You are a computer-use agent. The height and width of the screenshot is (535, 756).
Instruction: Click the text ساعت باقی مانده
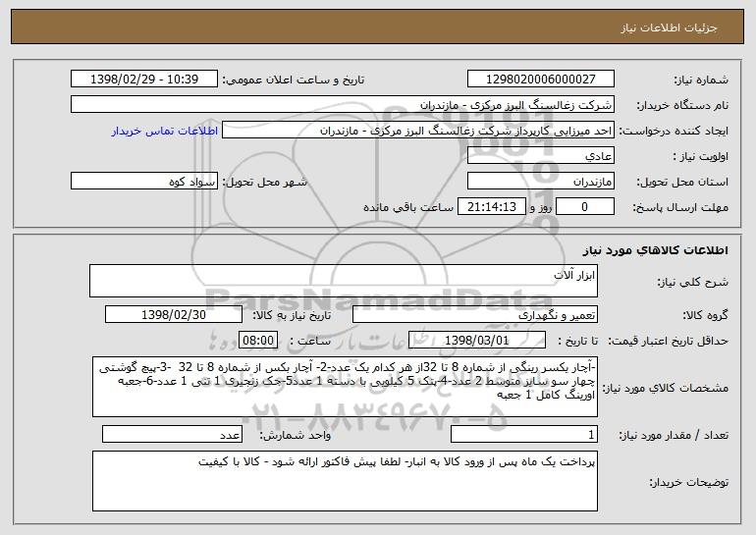407,207
